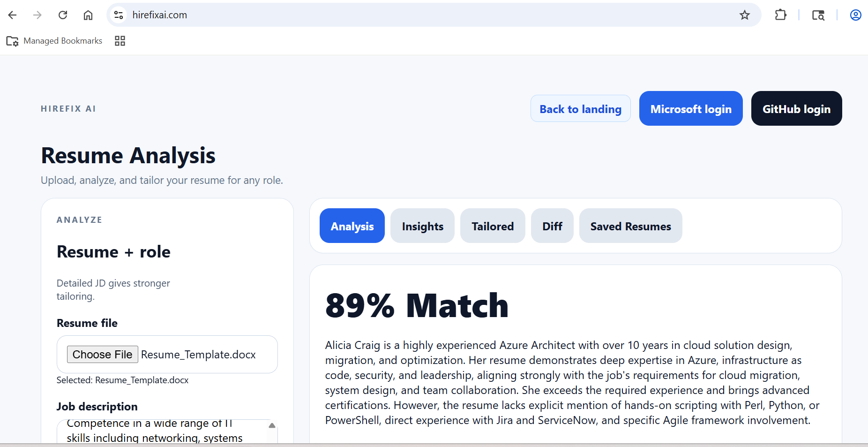View site information icon in address bar

[119, 15]
